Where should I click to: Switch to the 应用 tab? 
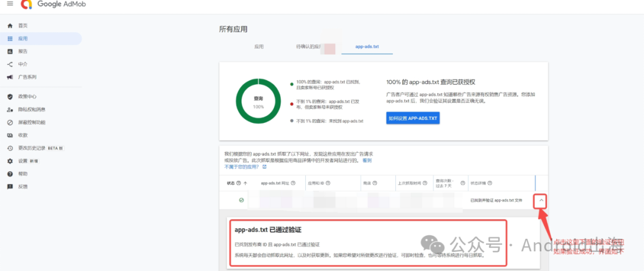(x=259, y=47)
